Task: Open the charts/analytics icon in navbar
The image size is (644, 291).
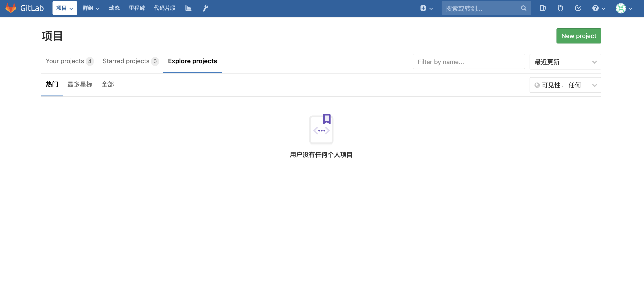Action: pyautogui.click(x=188, y=8)
